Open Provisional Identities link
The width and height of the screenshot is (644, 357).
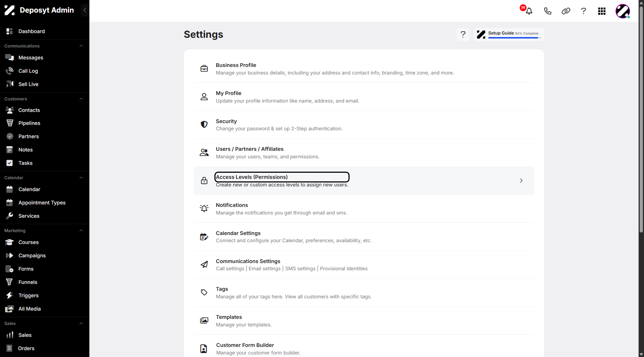coord(344,268)
